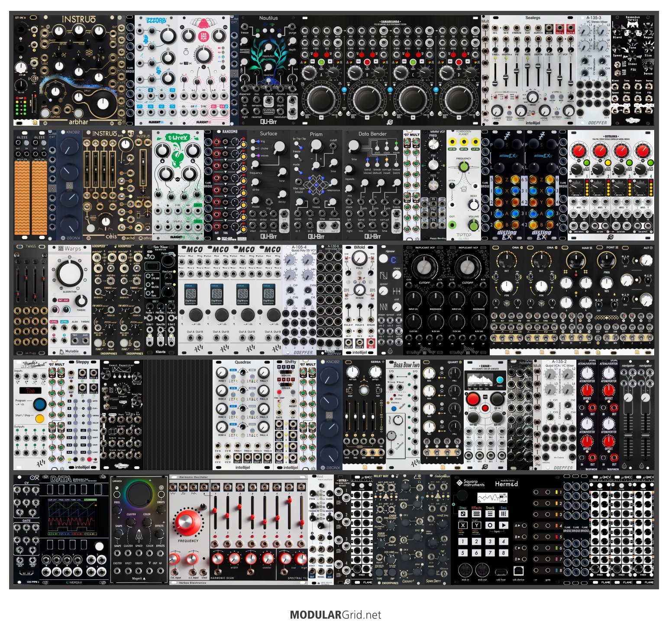Click the Hermod USB device port

(x=518, y=570)
